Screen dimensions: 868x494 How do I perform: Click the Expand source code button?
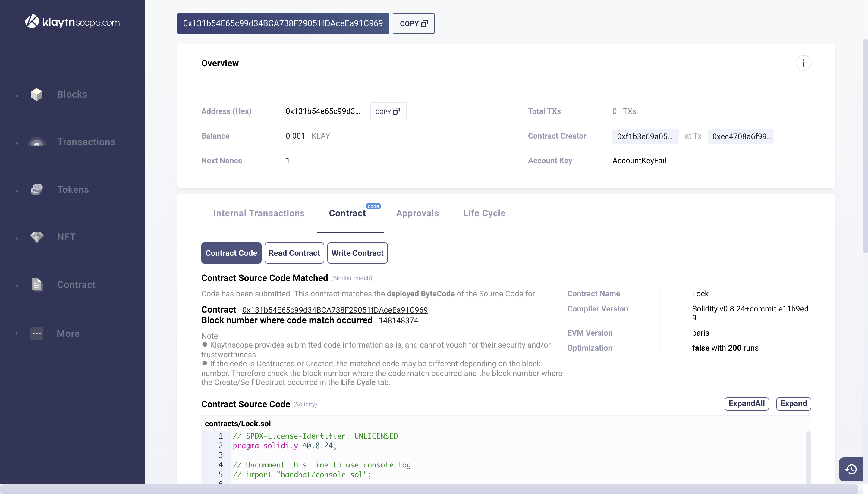(x=793, y=403)
